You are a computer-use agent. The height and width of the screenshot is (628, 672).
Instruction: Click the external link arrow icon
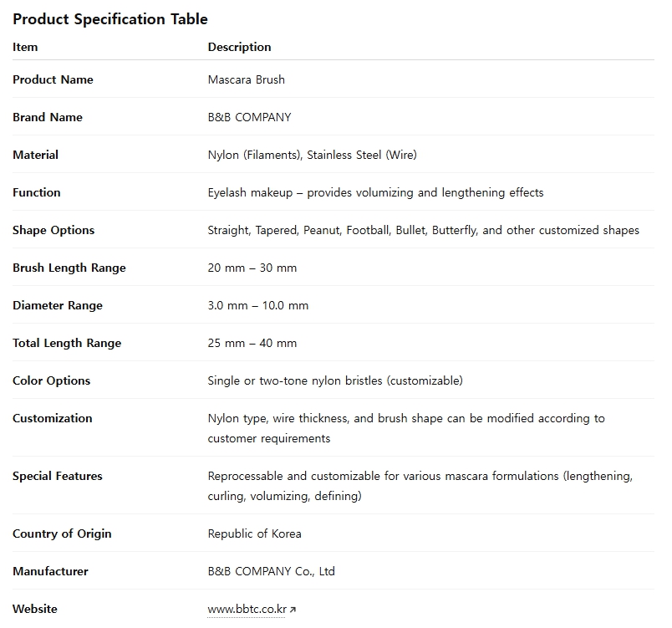coord(293,610)
